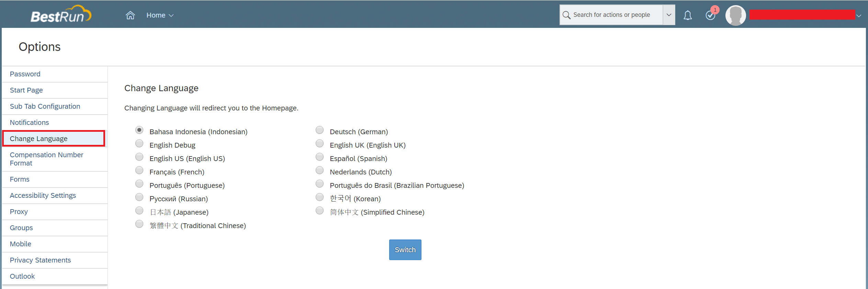Viewport: 868px width, 289px height.
Task: Click the home icon in header
Action: pyautogui.click(x=130, y=15)
